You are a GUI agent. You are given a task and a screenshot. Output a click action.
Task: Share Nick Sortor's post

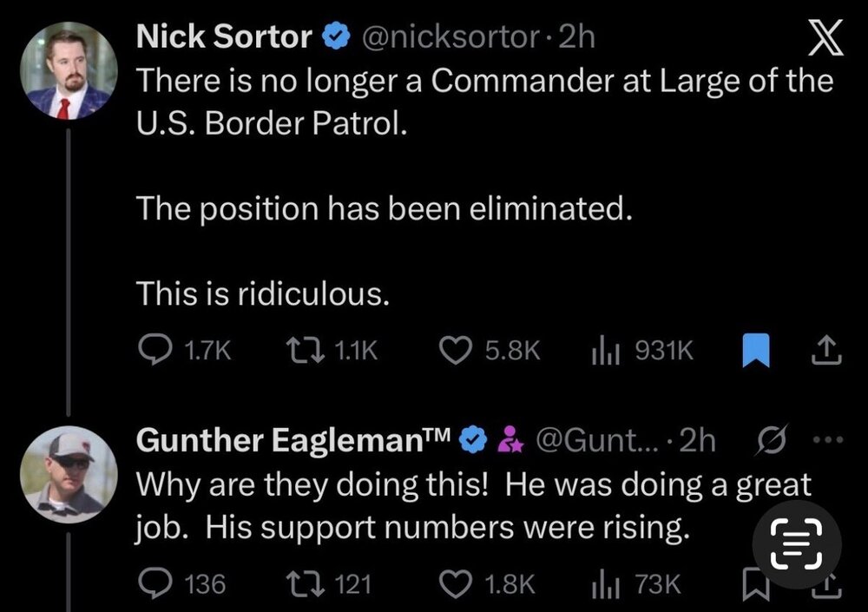[x=827, y=350]
